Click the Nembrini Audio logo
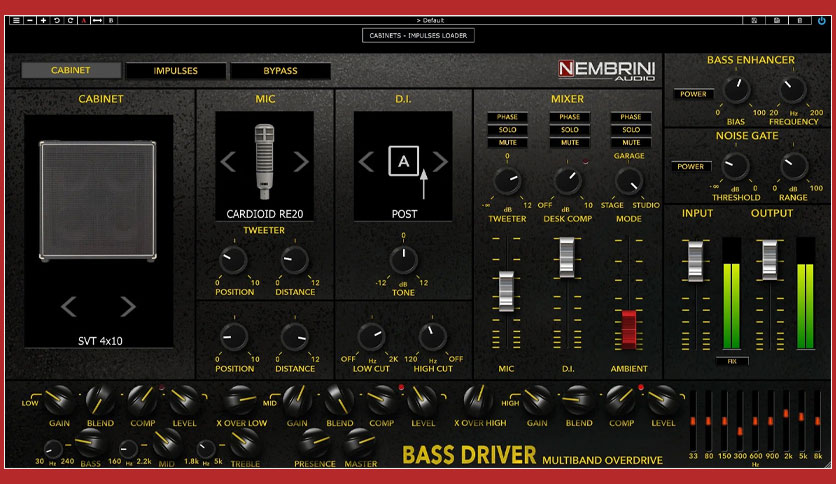The width and height of the screenshot is (836, 484). click(x=606, y=70)
